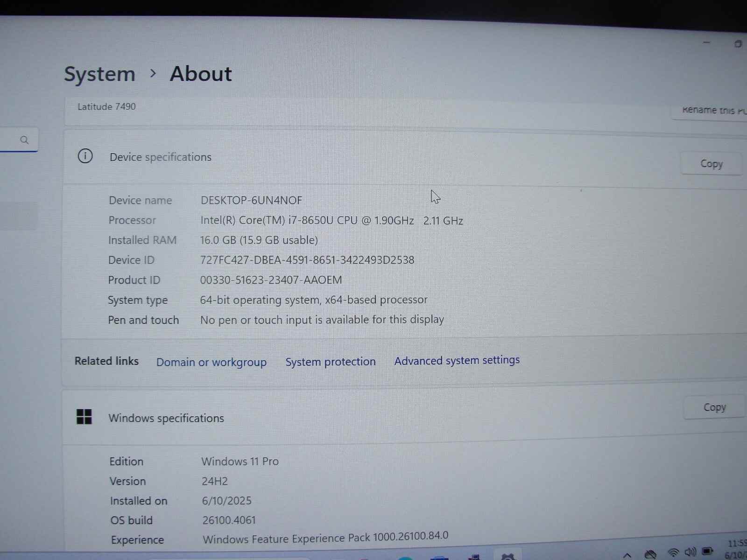747x560 pixels.
Task: Open the System protection link
Action: click(x=331, y=362)
